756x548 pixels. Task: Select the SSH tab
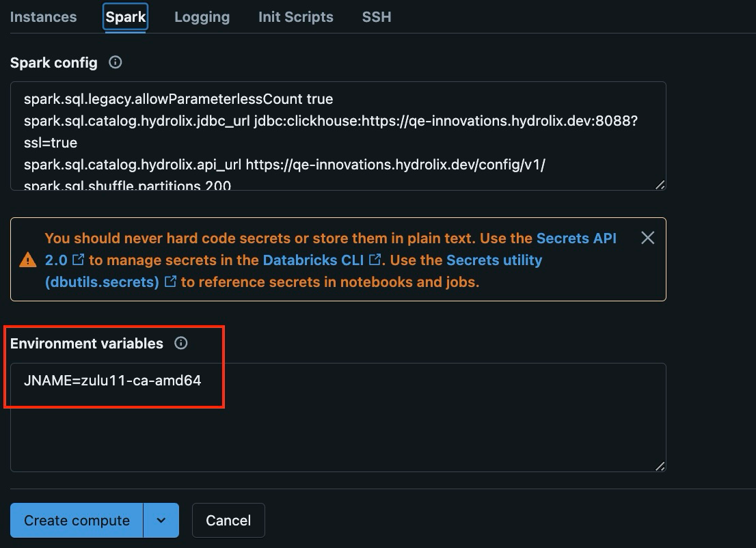[376, 16]
